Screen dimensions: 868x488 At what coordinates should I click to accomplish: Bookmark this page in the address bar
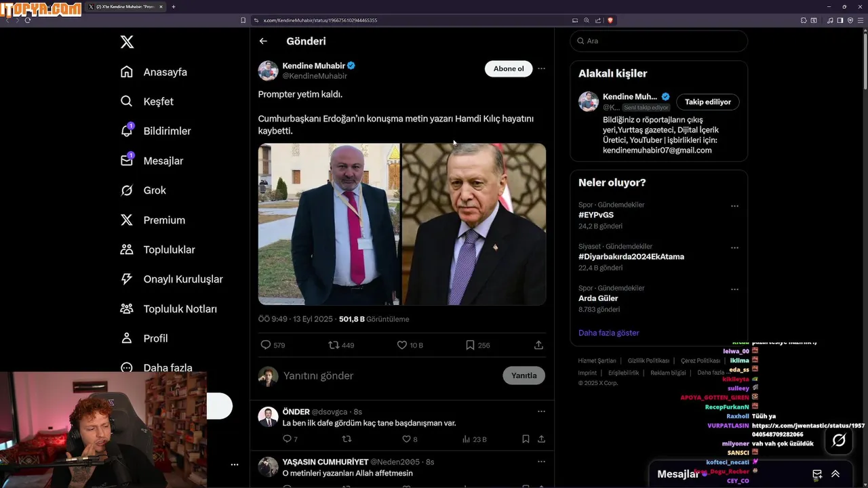click(x=243, y=20)
